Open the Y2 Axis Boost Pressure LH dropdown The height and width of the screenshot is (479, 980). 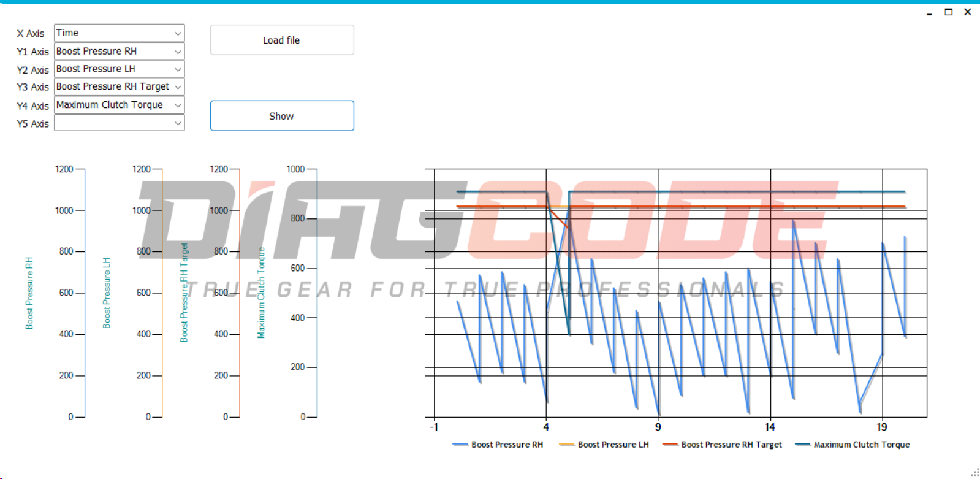[x=120, y=69]
